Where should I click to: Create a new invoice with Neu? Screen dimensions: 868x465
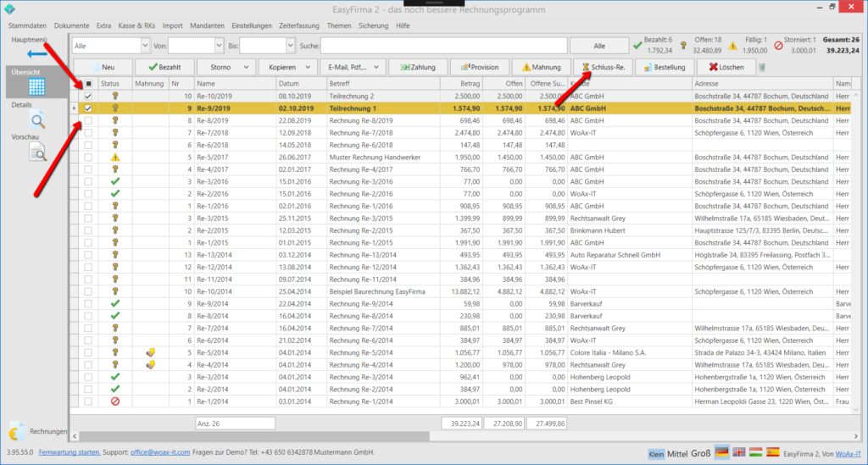[x=103, y=68]
